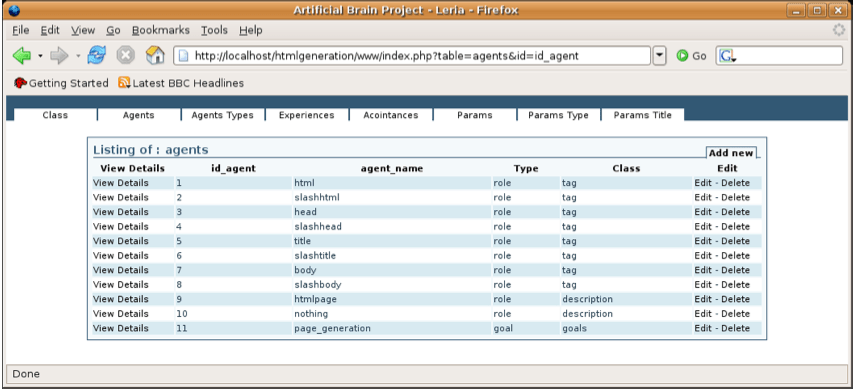Open the Go menu
This screenshot has width=858, height=389.
(x=113, y=30)
